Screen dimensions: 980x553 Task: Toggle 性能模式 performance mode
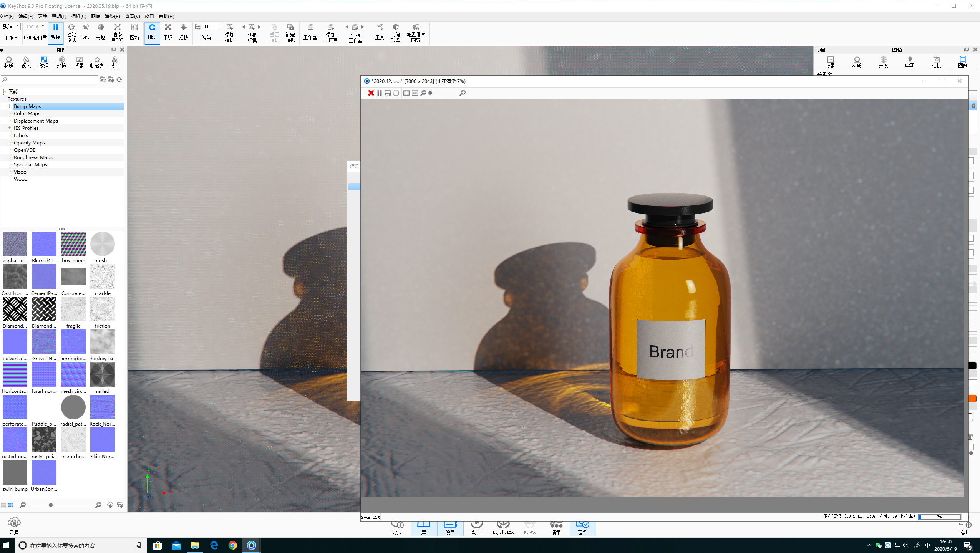(x=71, y=33)
